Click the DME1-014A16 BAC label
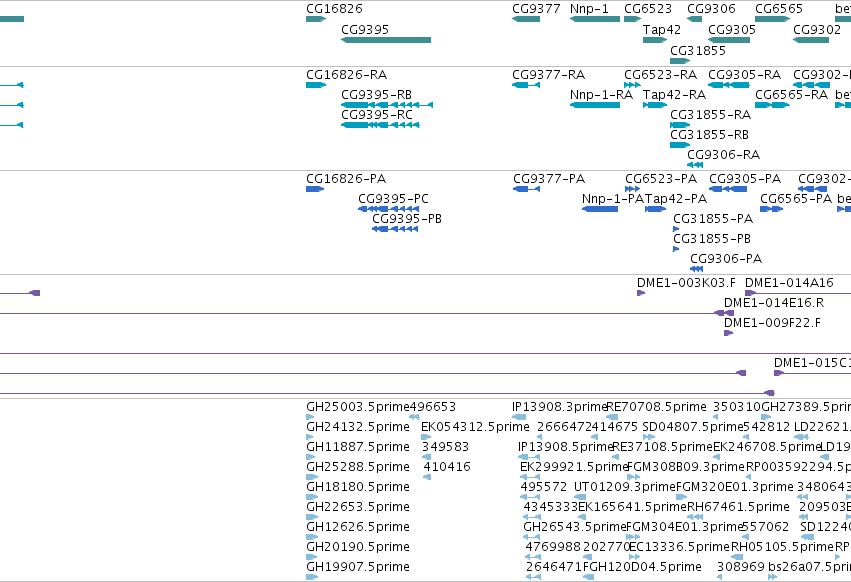The width and height of the screenshot is (851, 582). (789, 283)
